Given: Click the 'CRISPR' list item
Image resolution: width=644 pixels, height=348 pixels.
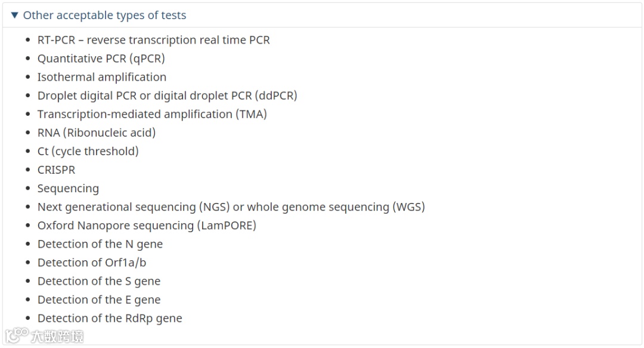Looking at the screenshot, I should tap(56, 170).
